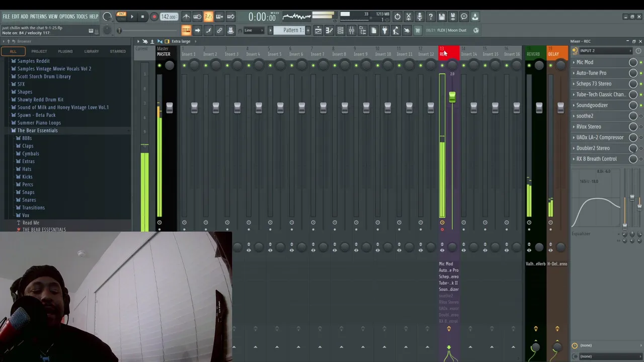Select the DELAY mixer track label
The width and height of the screenshot is (644, 362).
(553, 54)
